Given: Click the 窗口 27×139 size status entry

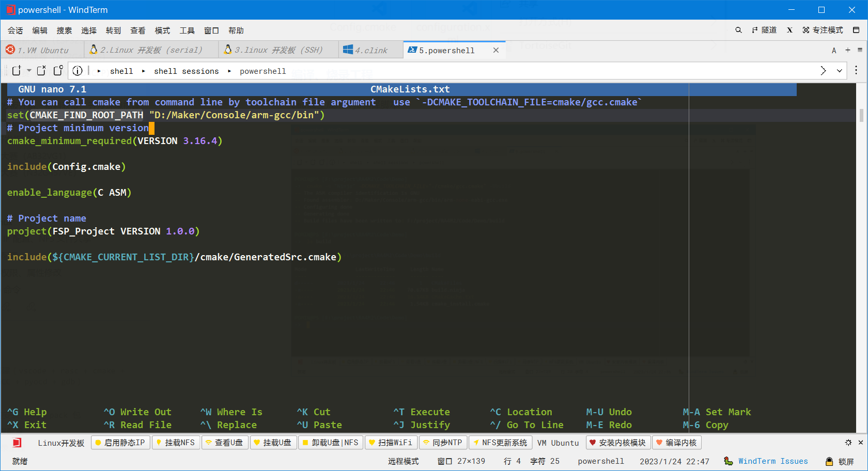Looking at the screenshot, I should [x=461, y=461].
